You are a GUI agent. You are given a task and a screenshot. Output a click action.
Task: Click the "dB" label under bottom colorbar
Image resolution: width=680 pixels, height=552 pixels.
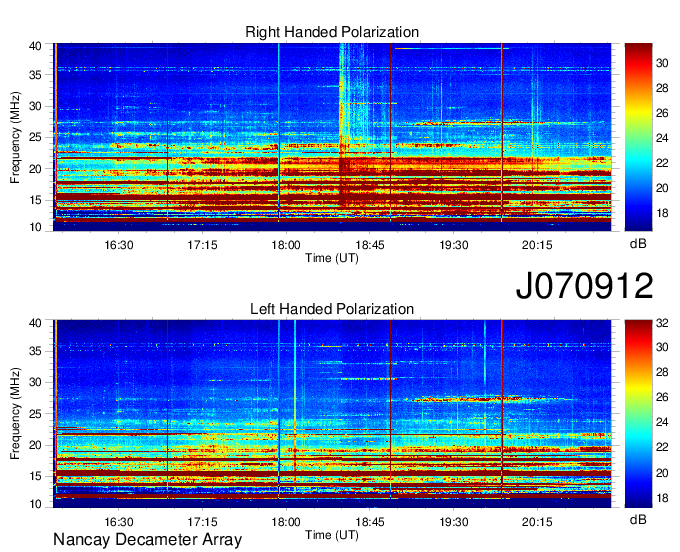click(638, 519)
